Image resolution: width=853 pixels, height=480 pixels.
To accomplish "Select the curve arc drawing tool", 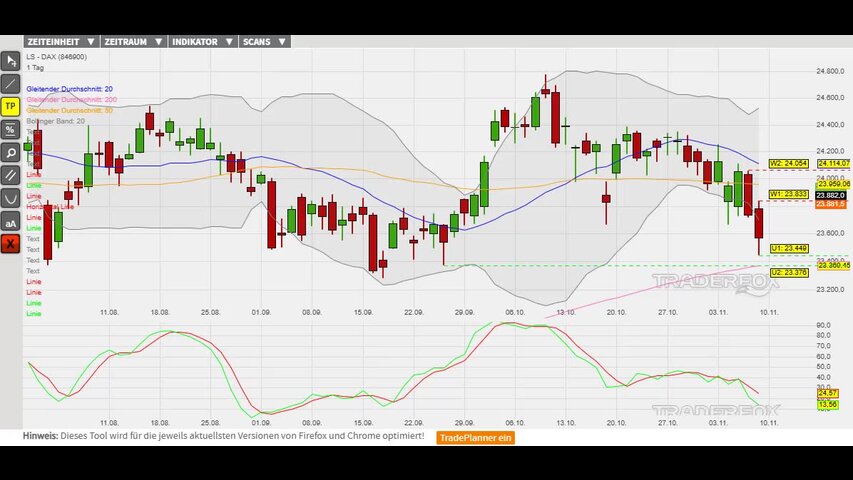I will click(x=11, y=198).
